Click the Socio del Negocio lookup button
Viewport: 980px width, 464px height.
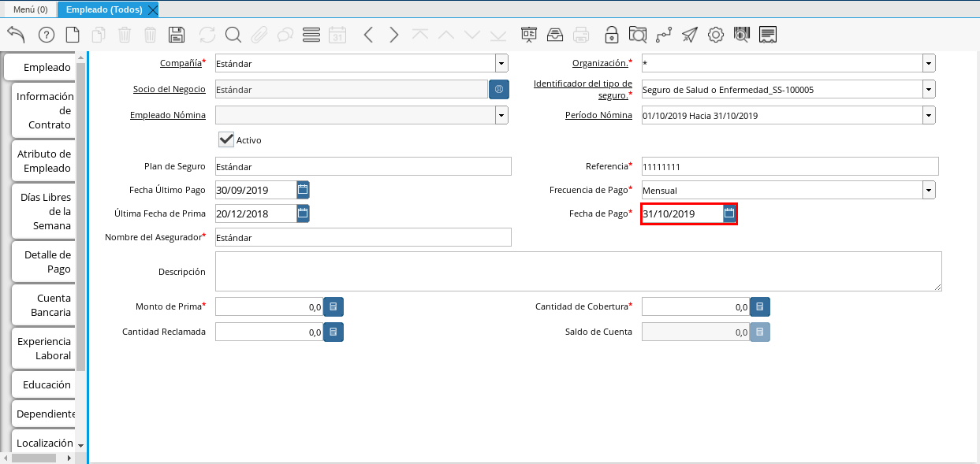[499, 90]
